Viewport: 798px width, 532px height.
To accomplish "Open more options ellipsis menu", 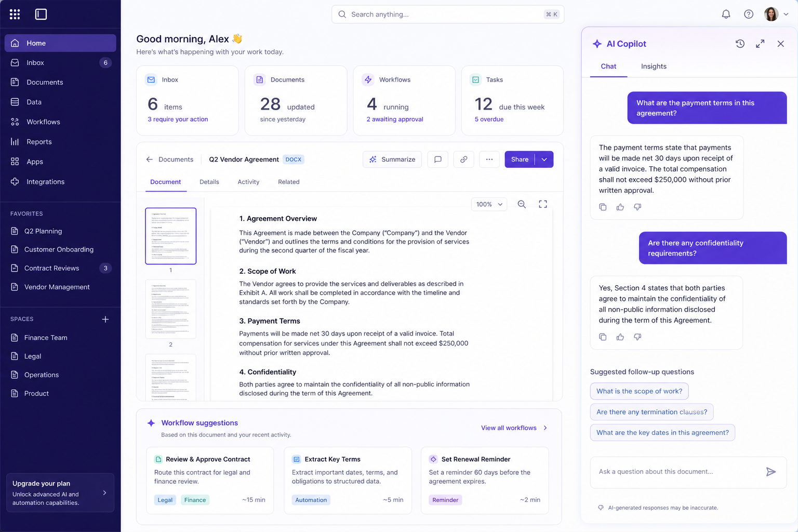I will (x=489, y=159).
